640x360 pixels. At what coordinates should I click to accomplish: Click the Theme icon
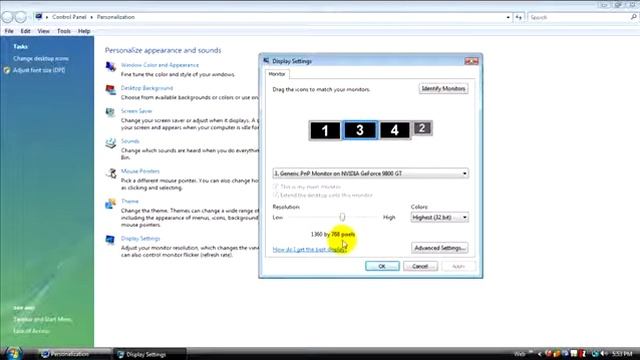(111, 203)
